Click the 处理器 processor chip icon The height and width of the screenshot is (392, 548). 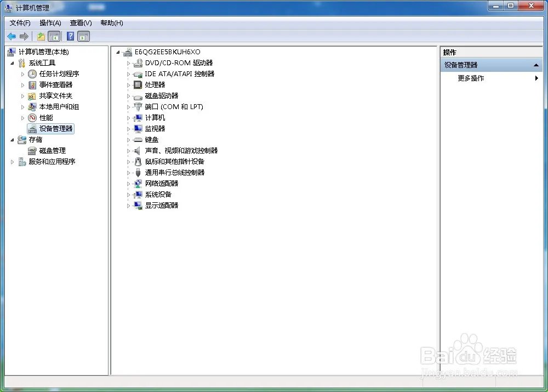pos(138,85)
